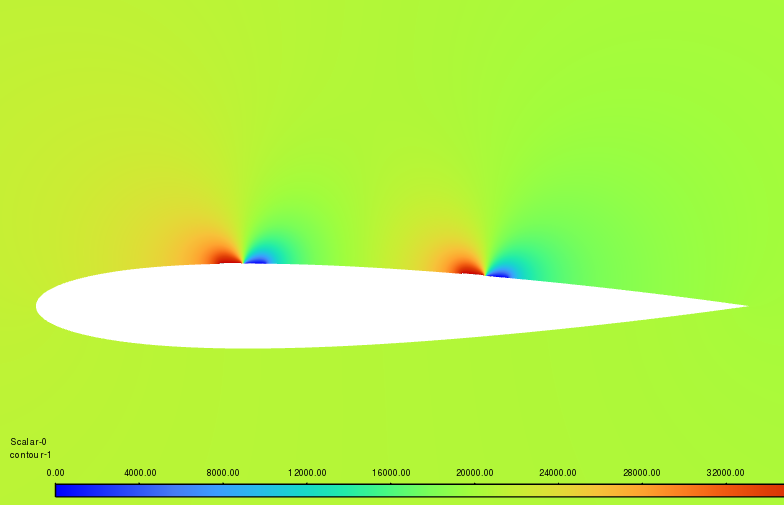
Task: Select the contour-1 legend label
Action: coord(30,454)
